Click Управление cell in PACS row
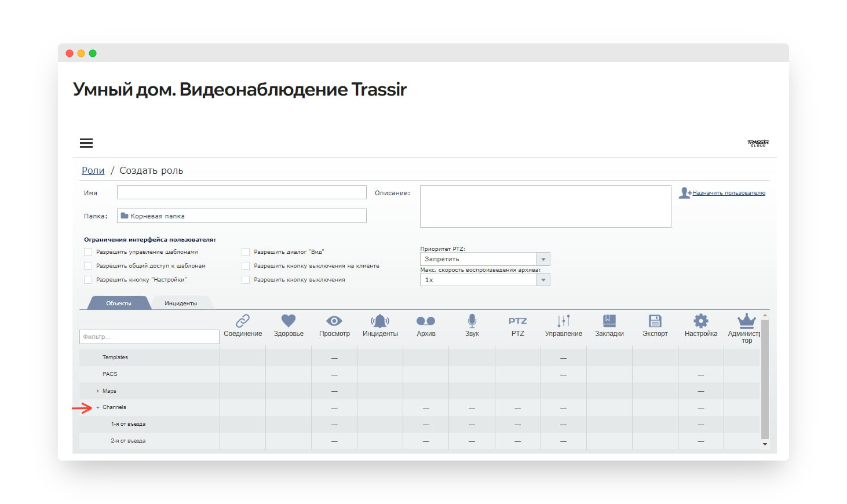 point(564,375)
